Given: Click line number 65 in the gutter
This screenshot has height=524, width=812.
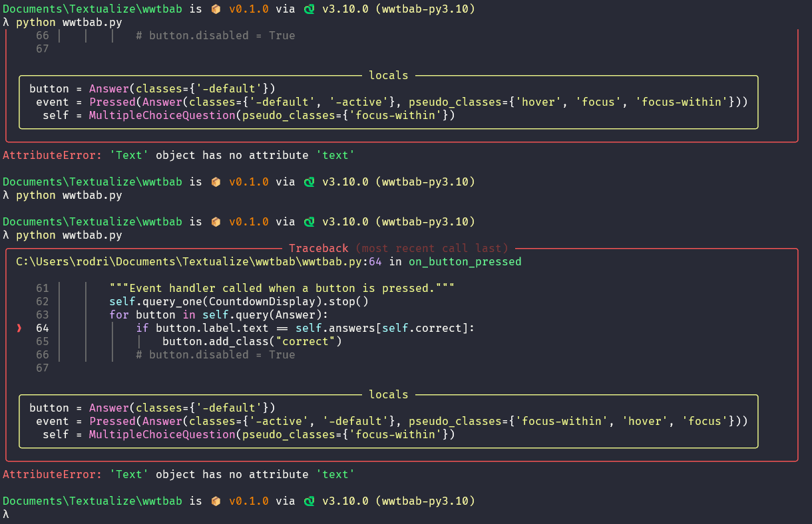Looking at the screenshot, I should coord(43,341).
